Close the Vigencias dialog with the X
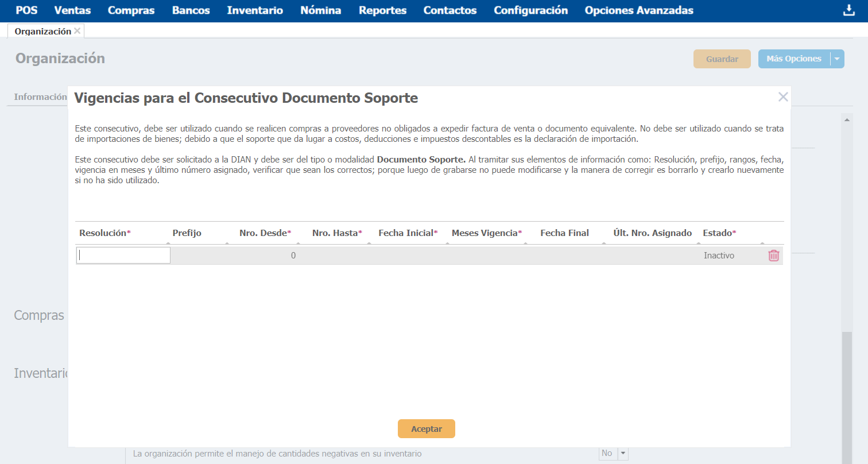The image size is (868, 464). tap(782, 97)
